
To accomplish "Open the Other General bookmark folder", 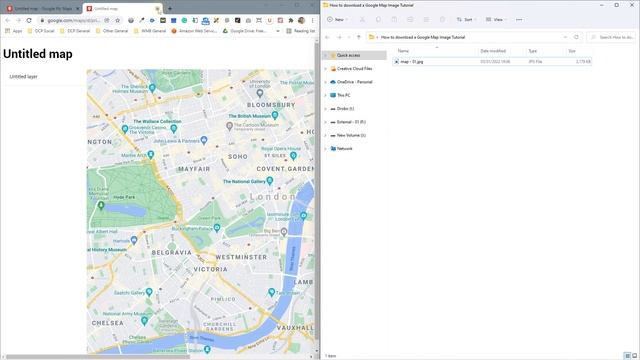I will tap(112, 31).
